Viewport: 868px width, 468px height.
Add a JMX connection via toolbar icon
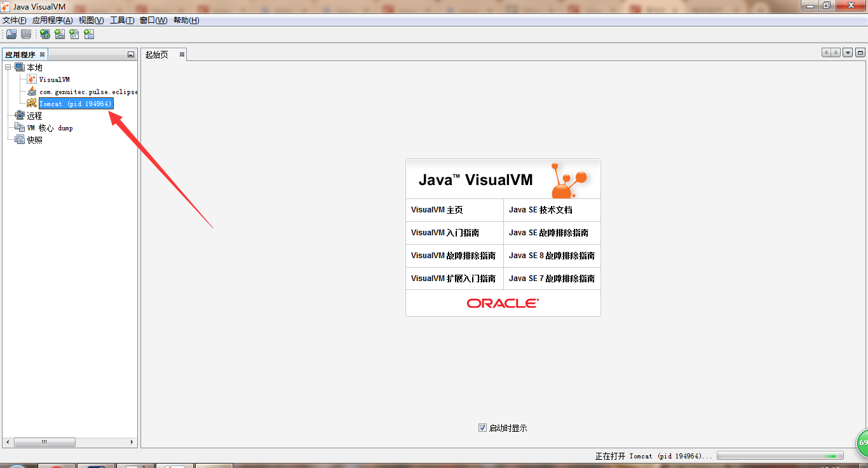click(60, 34)
